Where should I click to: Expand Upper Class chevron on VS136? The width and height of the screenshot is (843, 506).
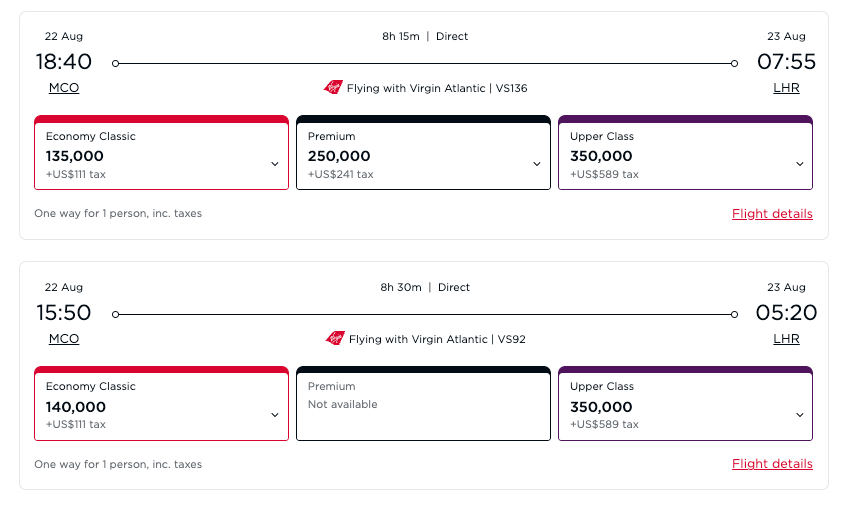pos(799,164)
